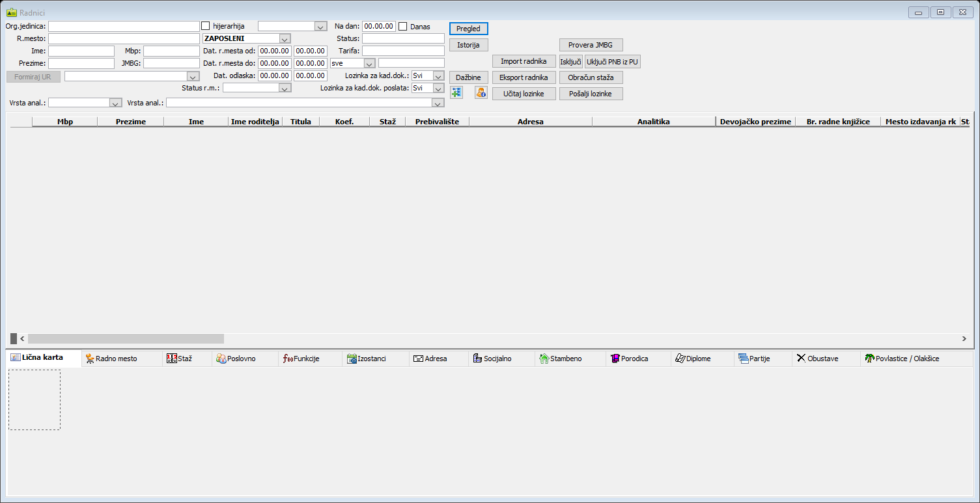Viewport: 980px width, 503px height.
Task: Click Import radnika
Action: (x=524, y=61)
